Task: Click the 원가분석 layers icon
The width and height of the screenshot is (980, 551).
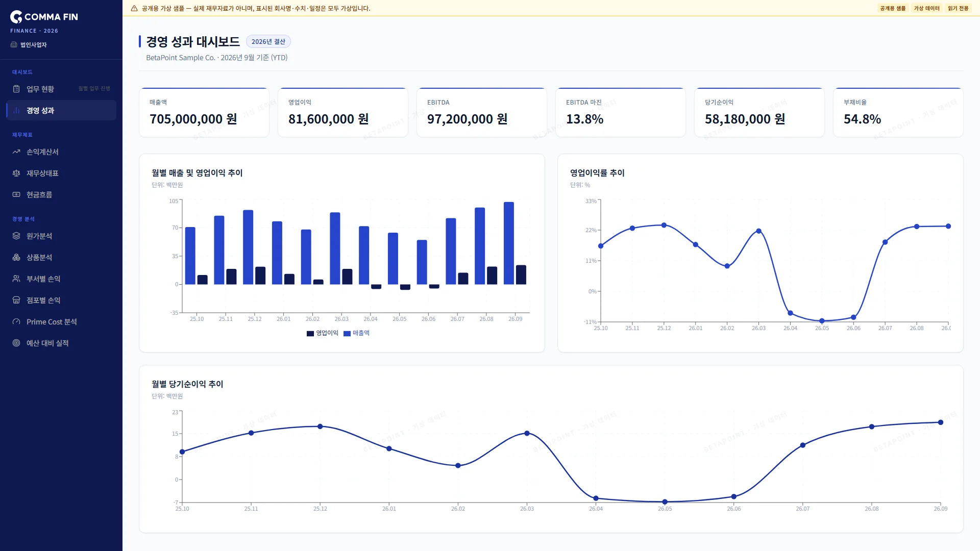Action: coord(16,236)
